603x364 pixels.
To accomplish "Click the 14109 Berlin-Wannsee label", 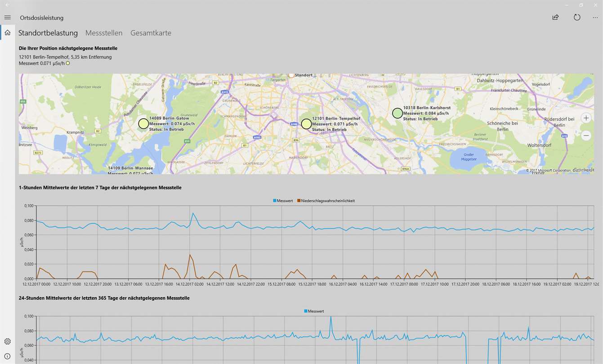I will click(130, 168).
